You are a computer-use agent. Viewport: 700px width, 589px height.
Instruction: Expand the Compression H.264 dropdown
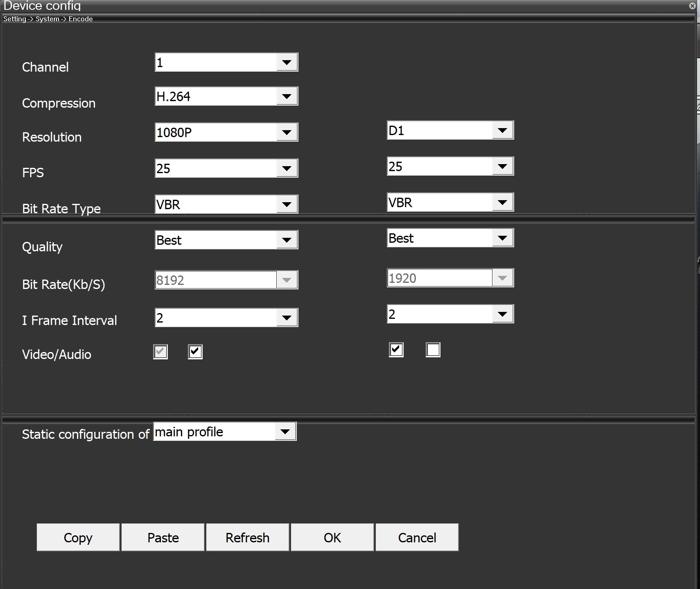coord(287,97)
